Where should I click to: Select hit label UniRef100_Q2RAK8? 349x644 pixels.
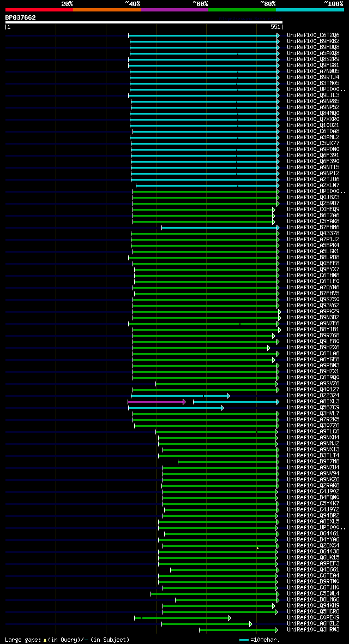coord(313,486)
